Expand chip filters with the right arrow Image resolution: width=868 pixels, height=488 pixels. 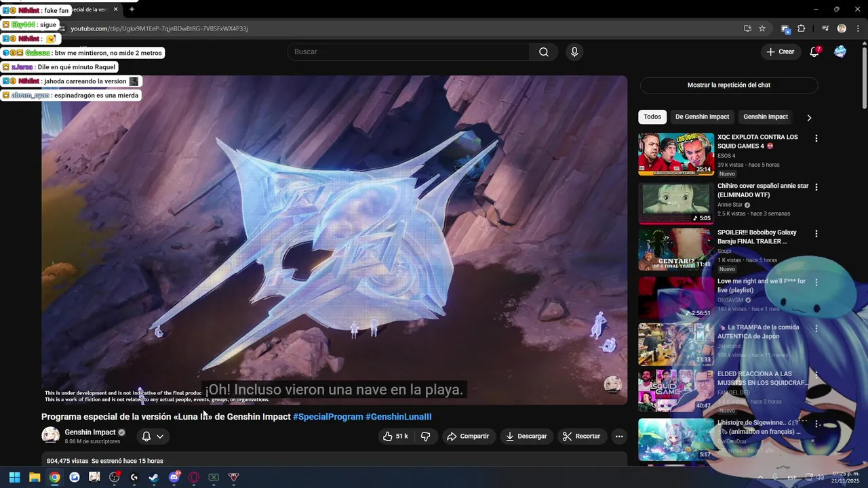(808, 117)
